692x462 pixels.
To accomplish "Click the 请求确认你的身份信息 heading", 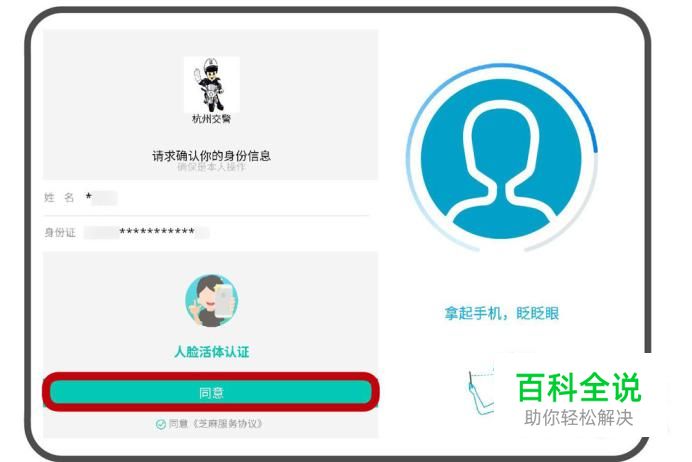I will pos(211,155).
